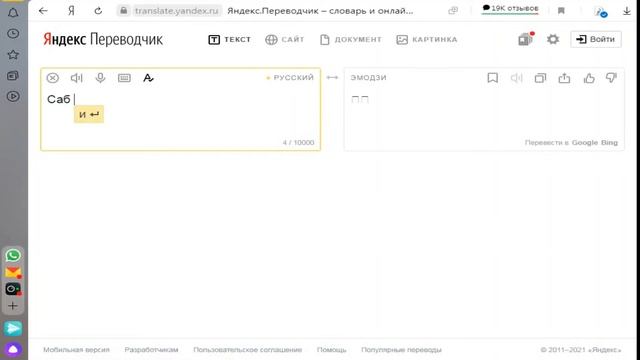Viewport: 640px width, 360px height.
Task: Open browser downloads arrow
Action: [627, 11]
